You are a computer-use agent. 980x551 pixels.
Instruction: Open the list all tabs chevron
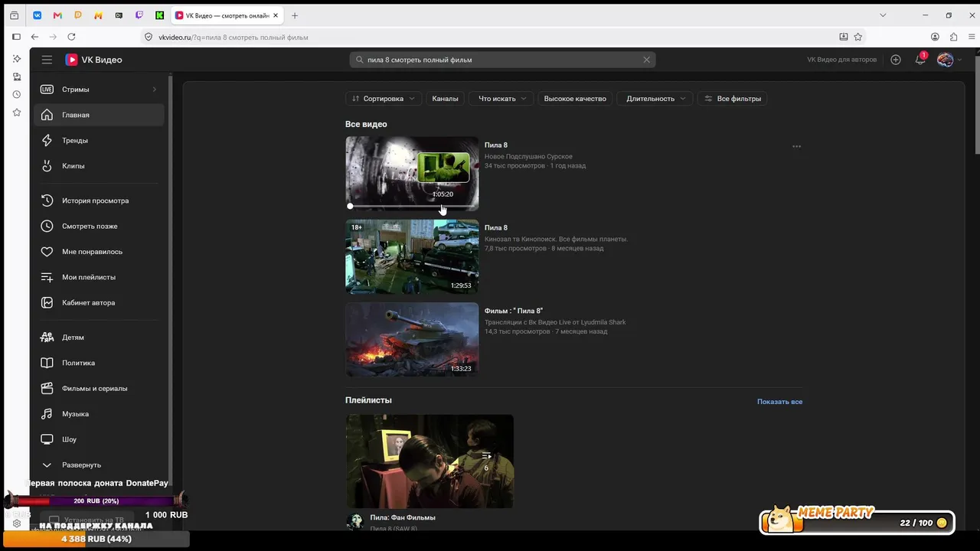pyautogui.click(x=883, y=15)
